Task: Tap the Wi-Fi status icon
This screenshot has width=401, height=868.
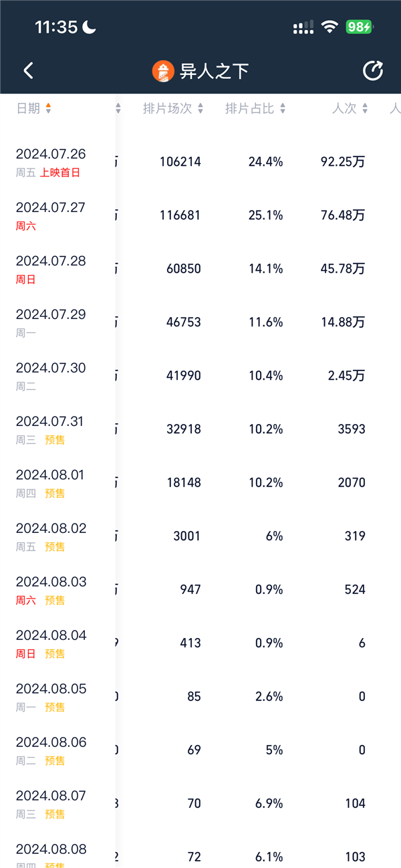Action: click(x=329, y=27)
